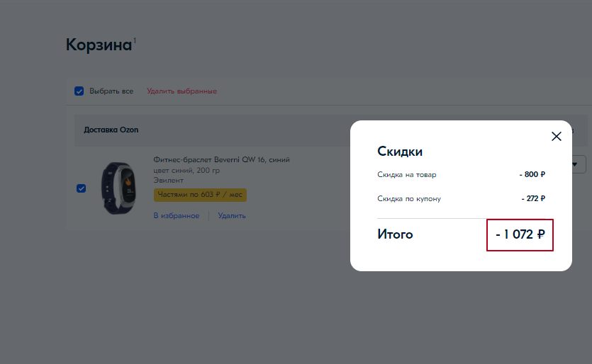Click the - 1 072 ₽ total discount
592x364 pixels.
click(520, 234)
